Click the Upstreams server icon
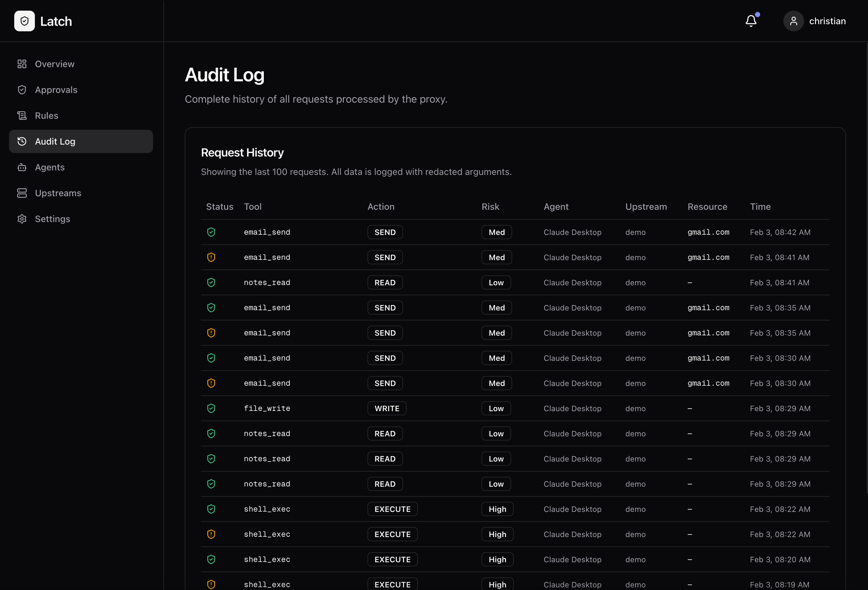This screenshot has height=590, width=868. pos(22,193)
